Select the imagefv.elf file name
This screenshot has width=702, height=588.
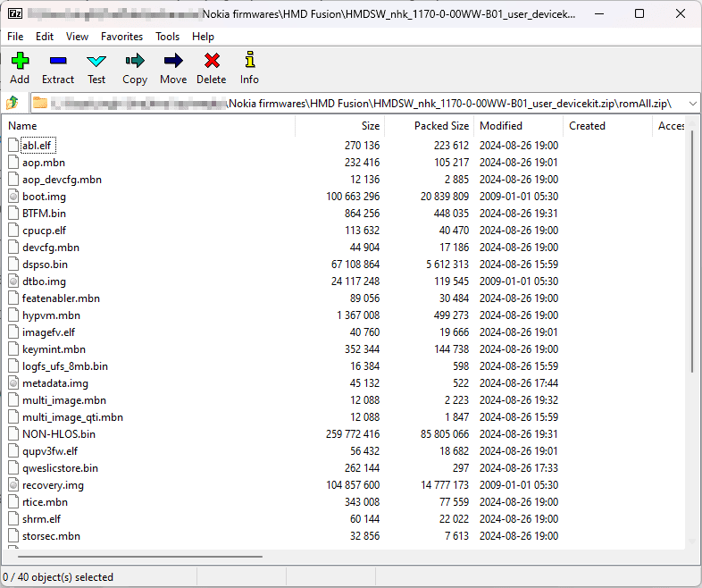click(48, 332)
